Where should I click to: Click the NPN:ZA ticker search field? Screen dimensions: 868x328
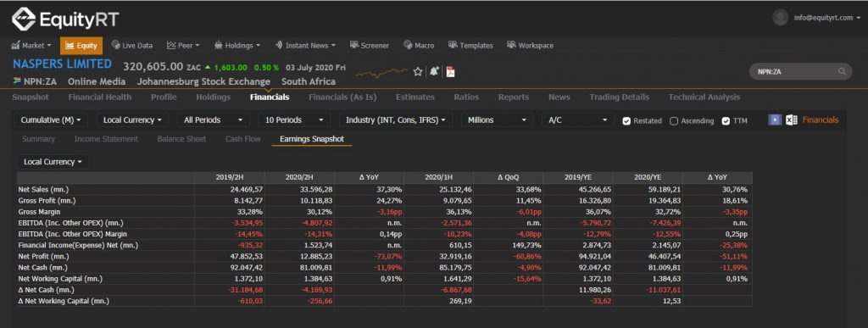point(800,71)
